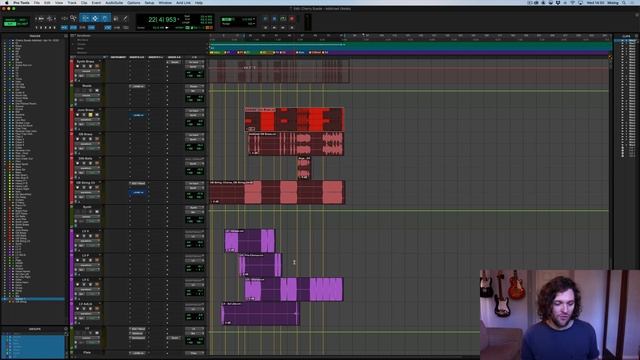Open the main counter format dropdown

(178, 19)
